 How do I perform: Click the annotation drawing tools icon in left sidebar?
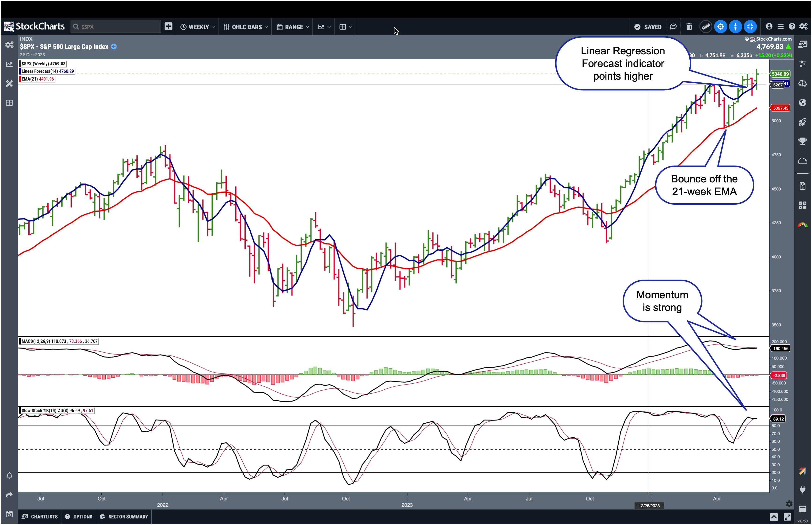tap(9, 84)
